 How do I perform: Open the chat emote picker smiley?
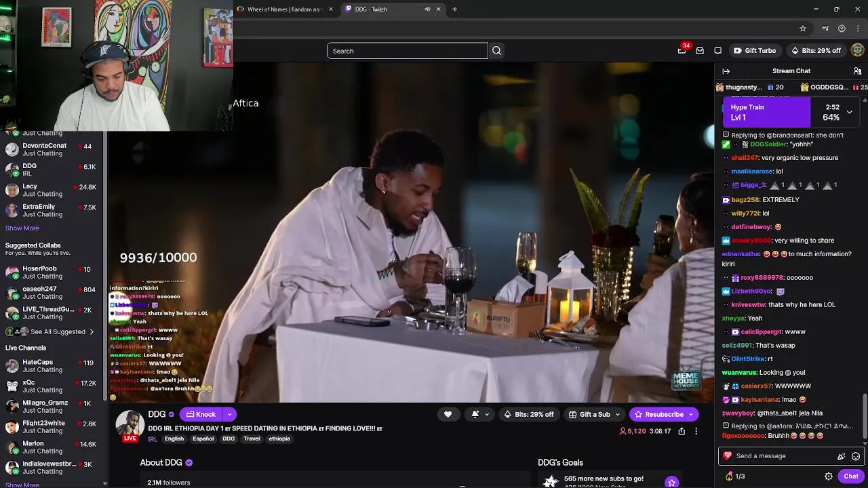pyautogui.click(x=856, y=456)
